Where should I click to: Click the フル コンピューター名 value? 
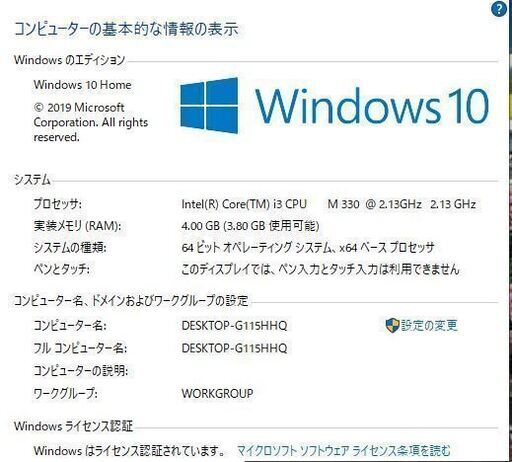pyautogui.click(x=234, y=348)
